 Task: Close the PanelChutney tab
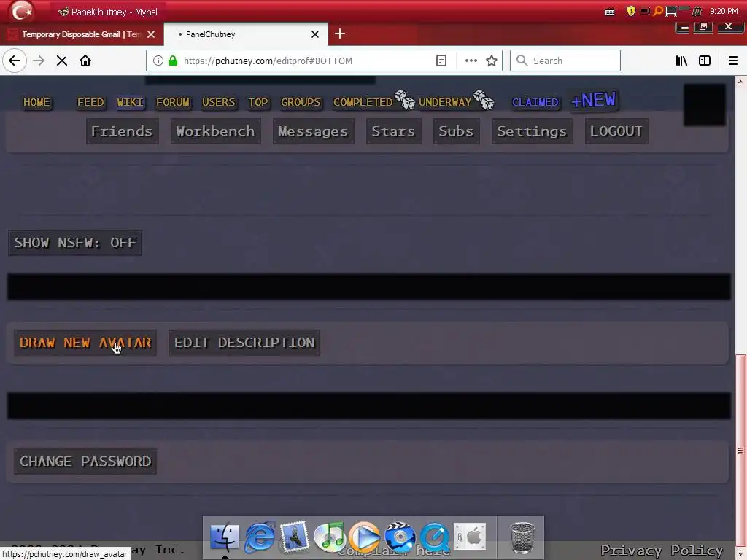point(315,34)
